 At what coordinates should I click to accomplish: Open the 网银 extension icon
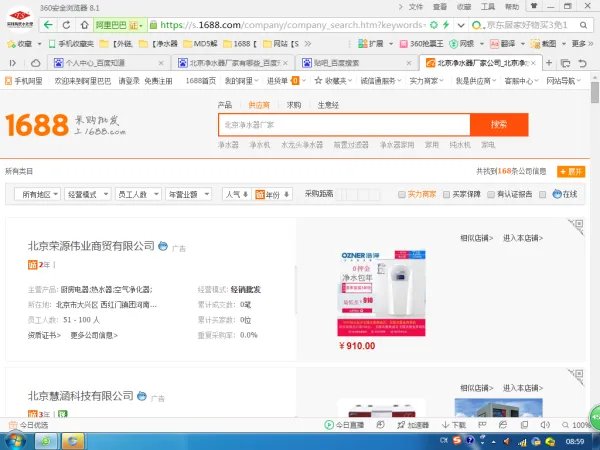pos(463,44)
